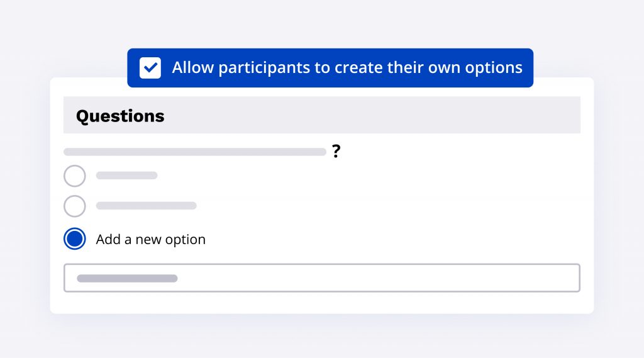Click the short placeholder label beside first radio
644x358 pixels.
(126, 176)
